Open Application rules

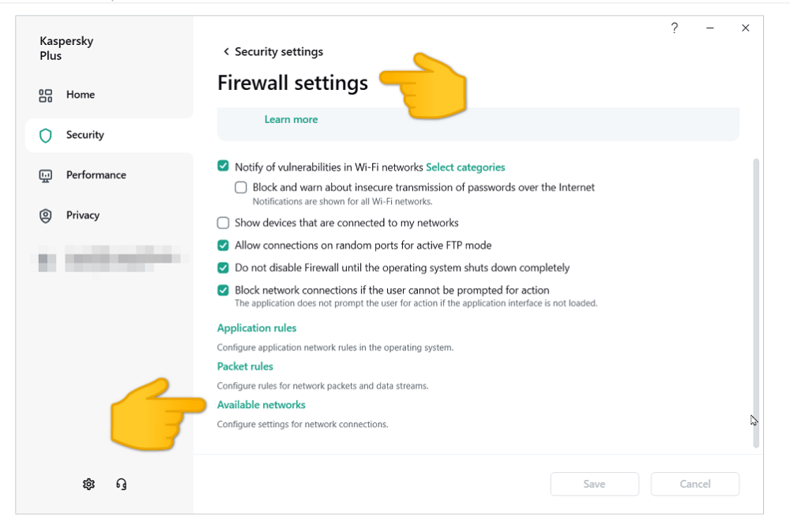coord(257,328)
